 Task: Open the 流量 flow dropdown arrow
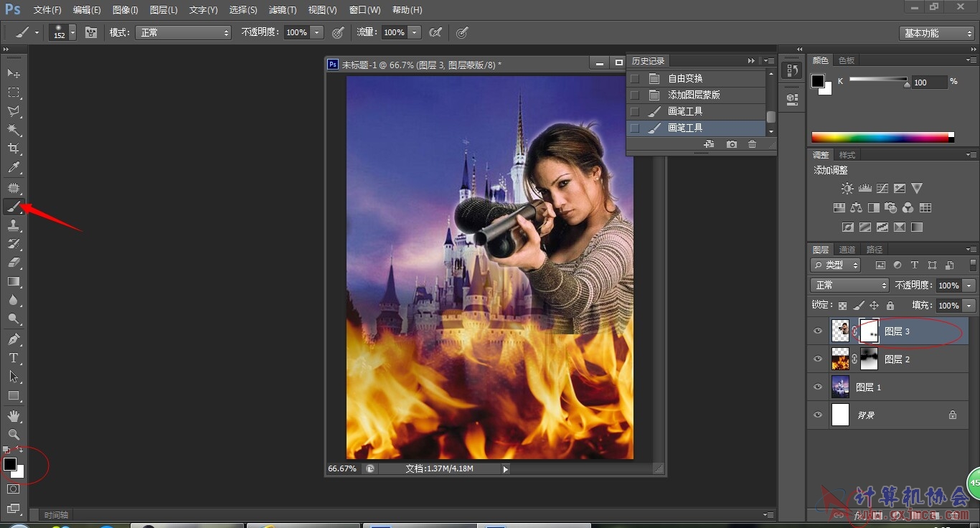click(414, 32)
